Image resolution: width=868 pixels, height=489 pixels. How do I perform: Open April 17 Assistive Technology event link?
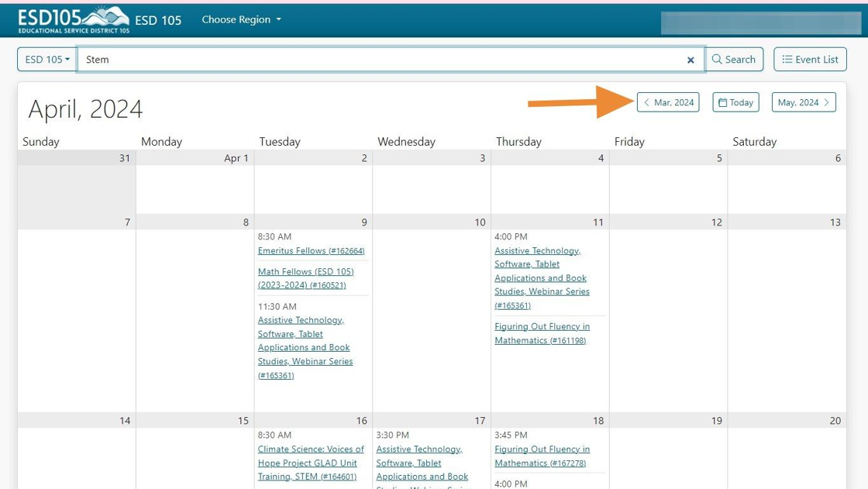422,463
